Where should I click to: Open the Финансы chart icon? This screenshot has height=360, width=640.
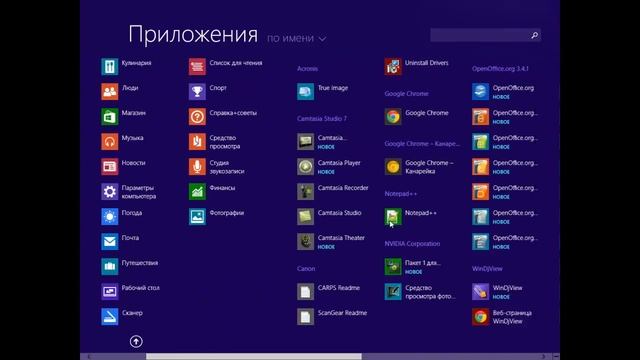(197, 191)
